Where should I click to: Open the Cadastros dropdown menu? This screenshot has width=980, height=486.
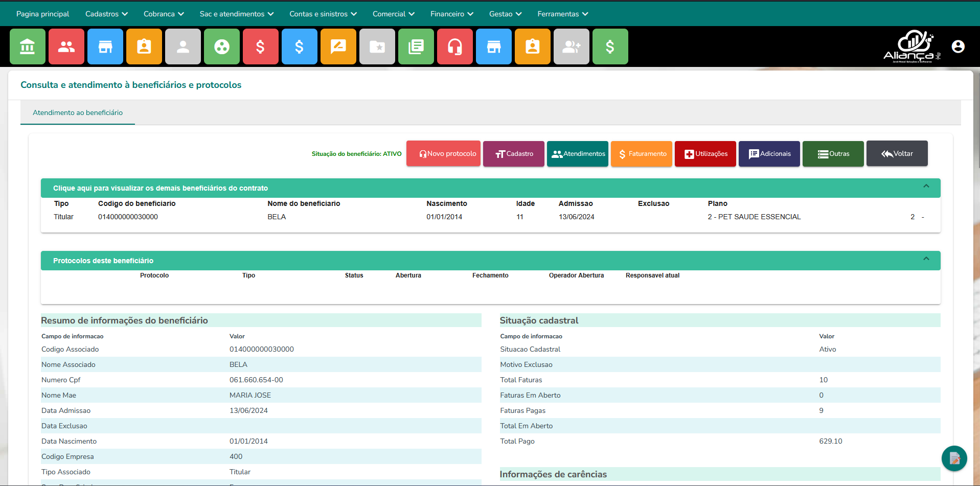[106, 14]
